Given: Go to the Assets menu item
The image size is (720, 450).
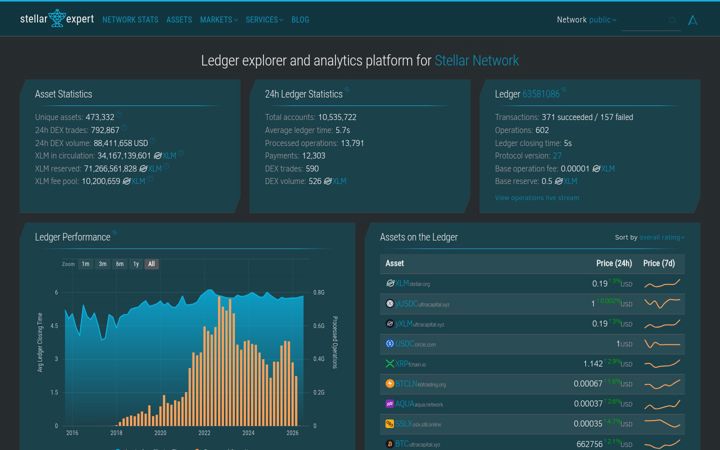Looking at the screenshot, I should (179, 20).
